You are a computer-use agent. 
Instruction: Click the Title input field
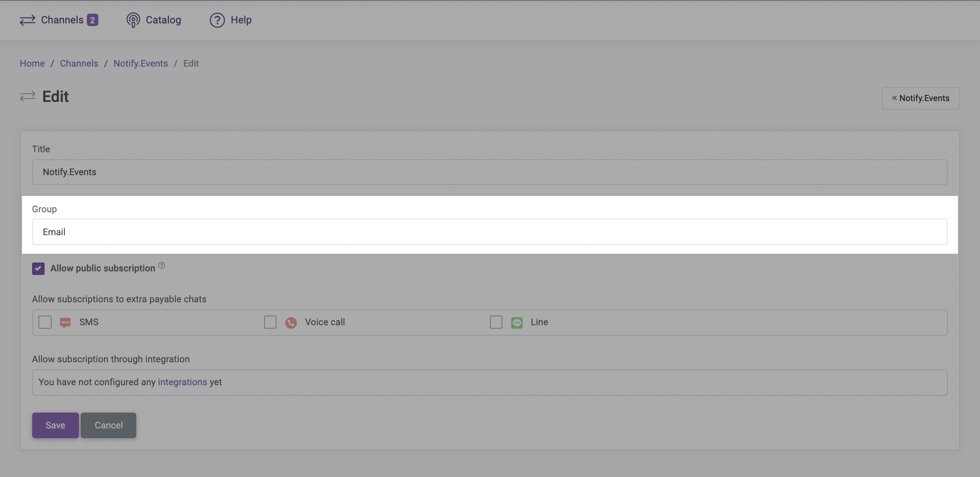pyautogui.click(x=490, y=172)
